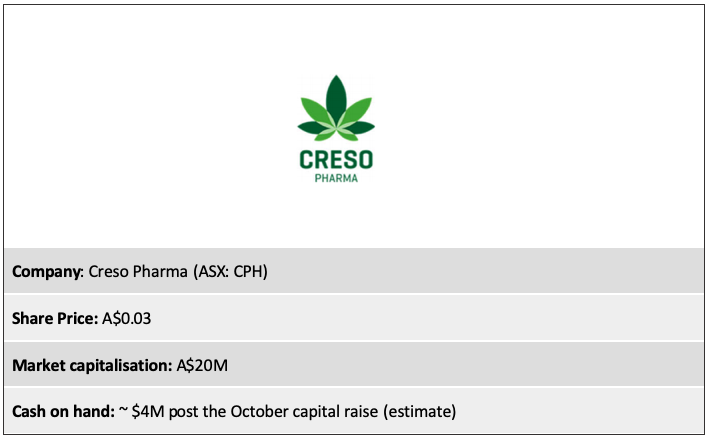This screenshot has height=440, width=708.
Task: Click empty space in Market capitalisation row
Action: tap(465, 365)
